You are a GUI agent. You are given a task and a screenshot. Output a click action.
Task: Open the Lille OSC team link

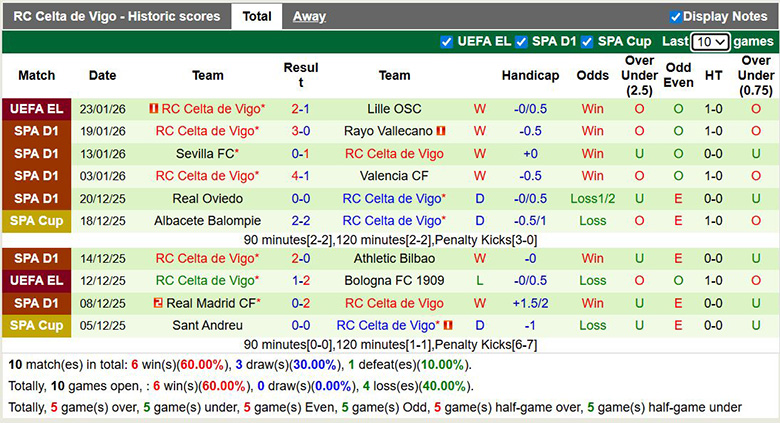[x=394, y=109]
